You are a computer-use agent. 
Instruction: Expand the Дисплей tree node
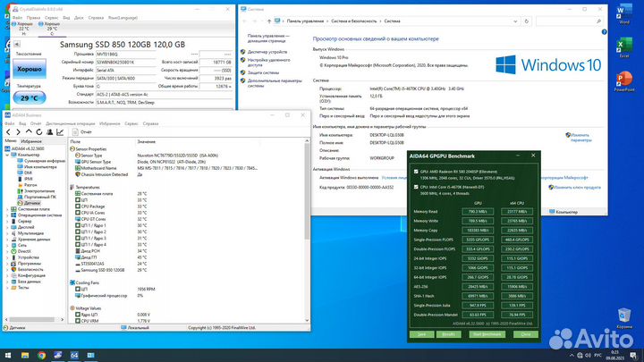tap(7, 227)
